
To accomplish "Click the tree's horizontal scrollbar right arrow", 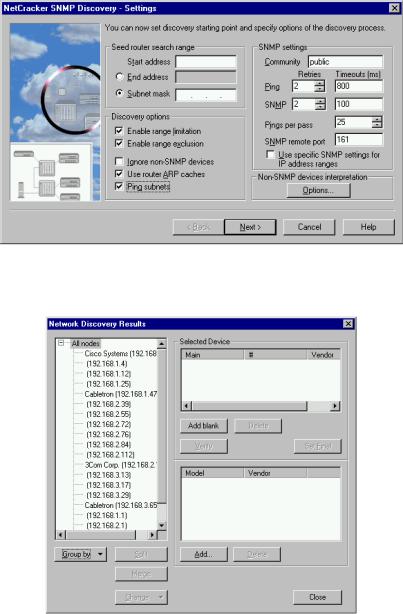I will pyautogui.click(x=152, y=535).
